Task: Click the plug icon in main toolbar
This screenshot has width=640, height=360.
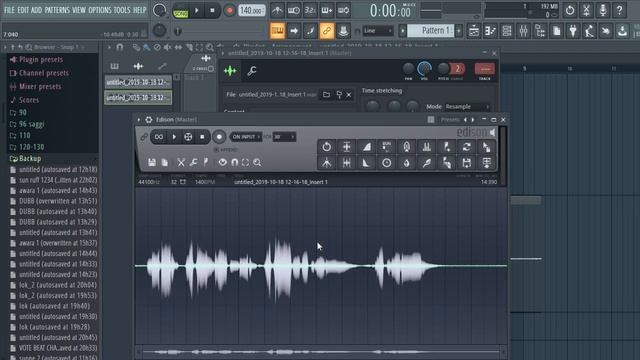Action: pos(573,31)
